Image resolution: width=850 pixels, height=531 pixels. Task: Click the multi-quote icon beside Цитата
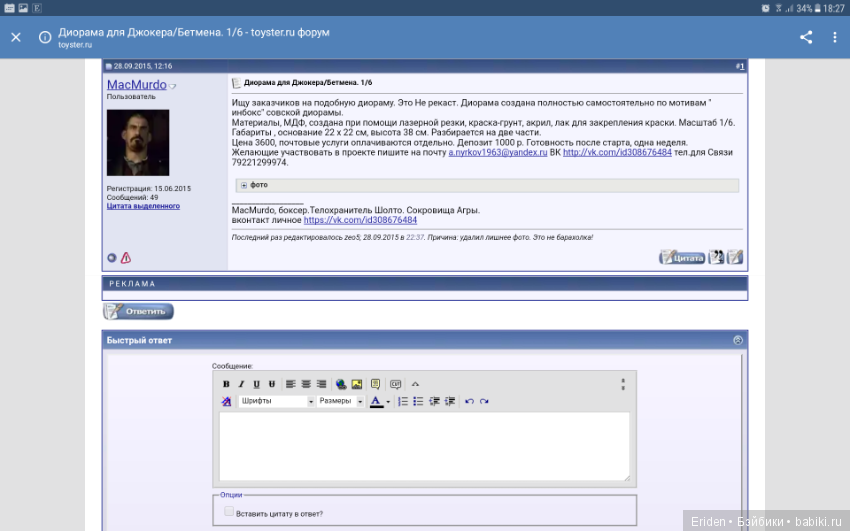click(x=716, y=257)
